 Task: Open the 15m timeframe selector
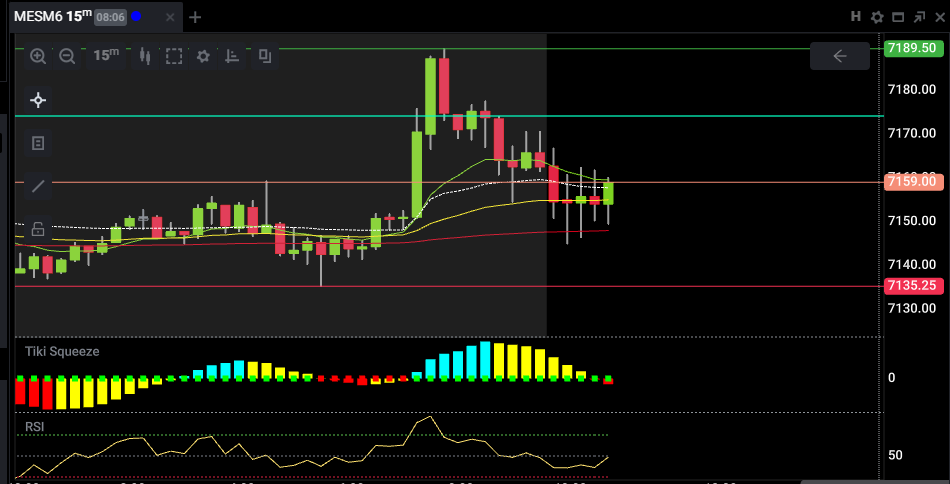click(106, 55)
